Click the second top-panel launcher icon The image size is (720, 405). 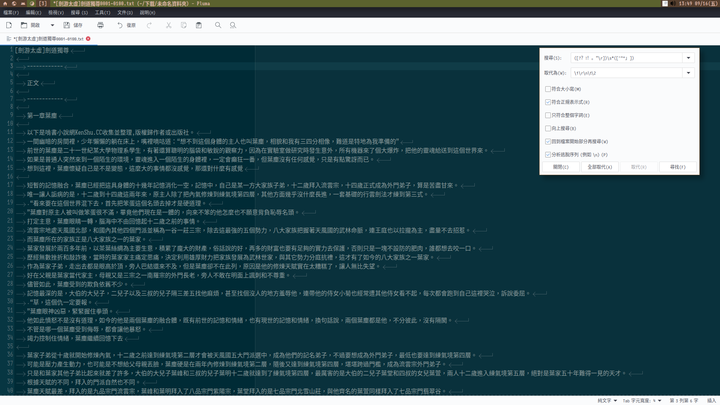tap(14, 3)
